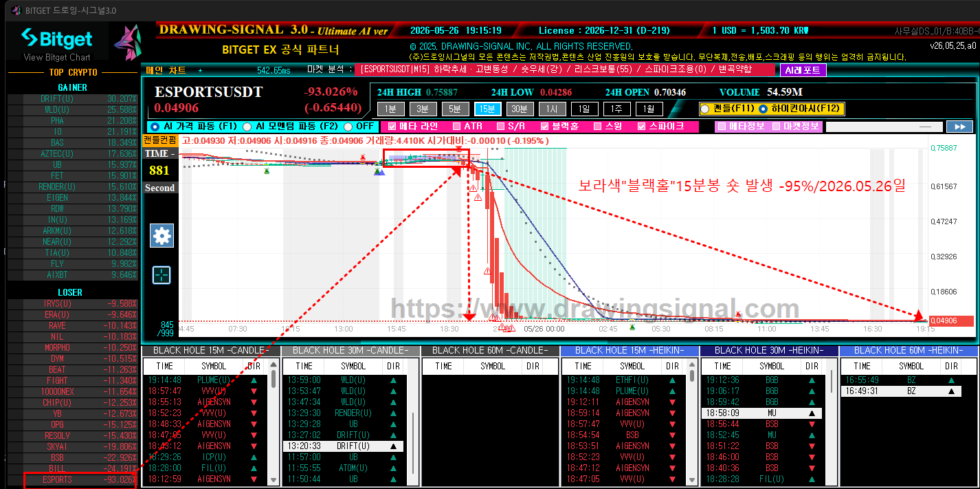Viewport: 980px width, 489px height.
Task: Click the crosshair target icon
Action: (x=162, y=275)
